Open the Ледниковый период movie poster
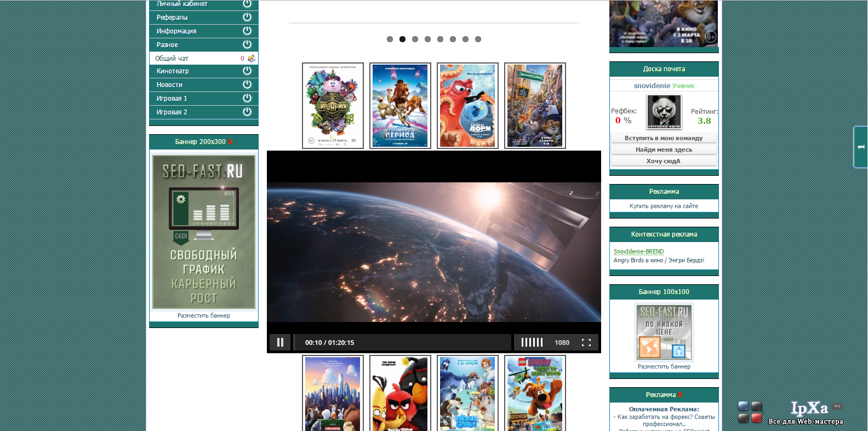This screenshot has width=868, height=431. pos(400,106)
